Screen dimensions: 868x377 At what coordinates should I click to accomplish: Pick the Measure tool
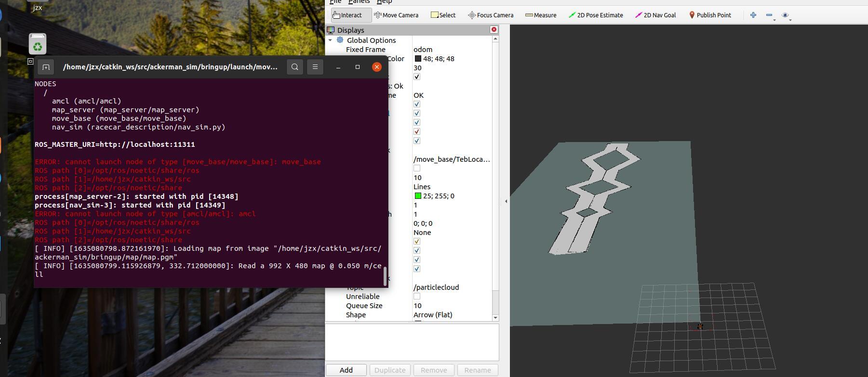541,15
